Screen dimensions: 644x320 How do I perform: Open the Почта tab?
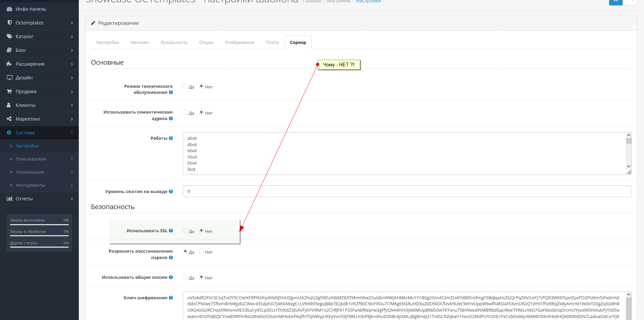[272, 43]
